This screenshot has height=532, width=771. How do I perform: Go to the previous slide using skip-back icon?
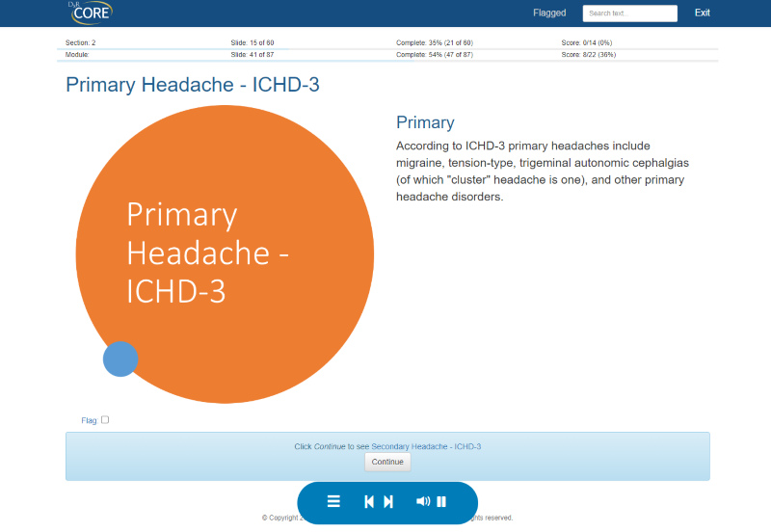click(x=368, y=501)
